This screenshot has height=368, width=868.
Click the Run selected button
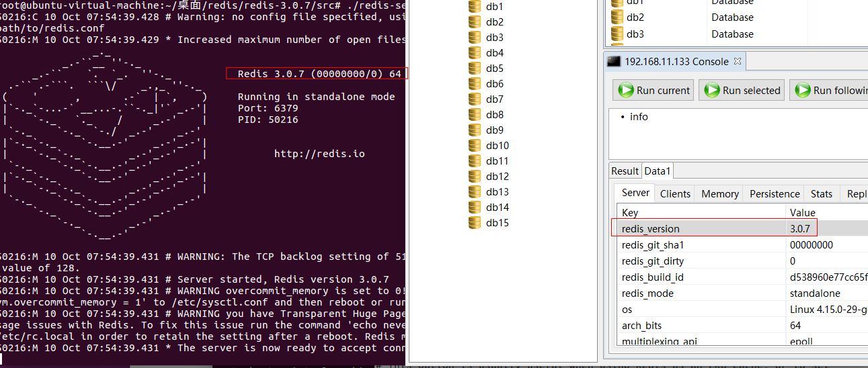point(742,90)
